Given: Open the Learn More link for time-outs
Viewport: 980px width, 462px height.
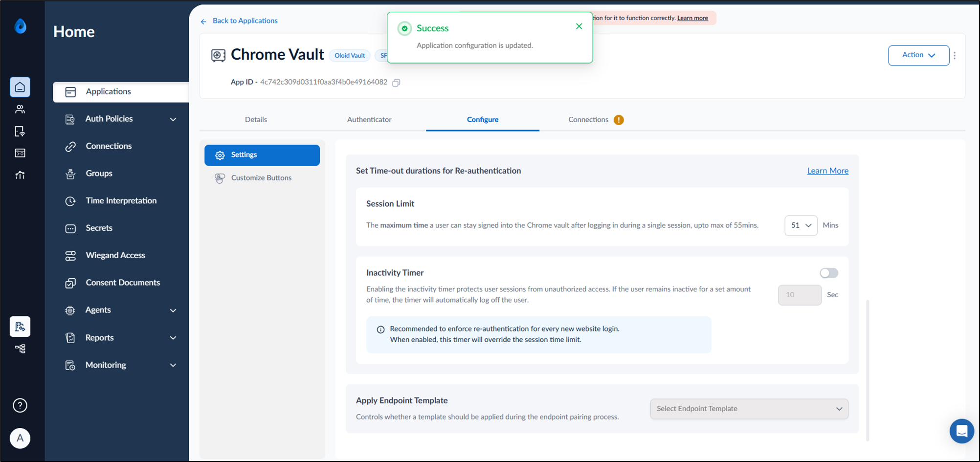Looking at the screenshot, I should point(827,171).
